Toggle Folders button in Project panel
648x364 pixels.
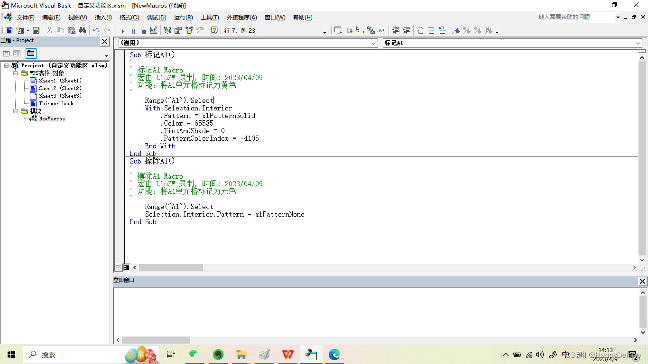point(31,53)
